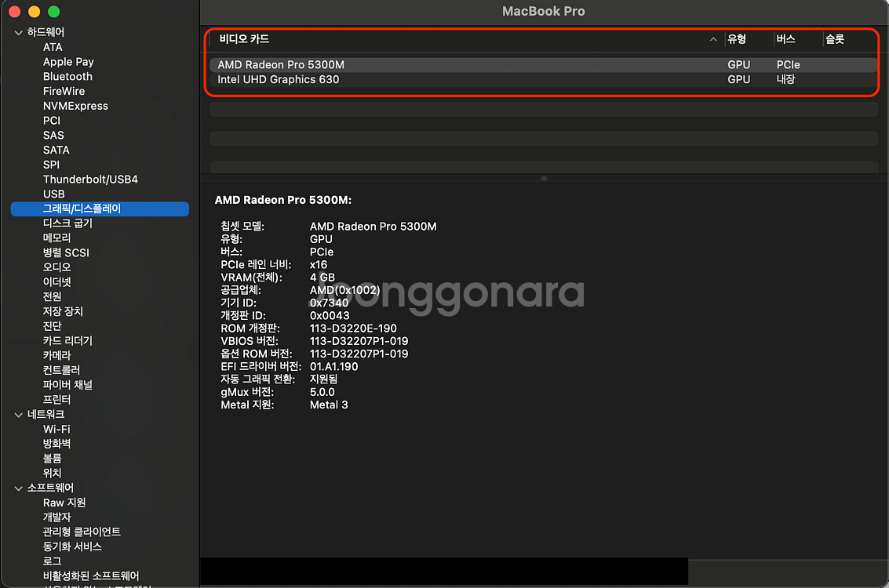Open 카메라 in the sidebar

56,356
